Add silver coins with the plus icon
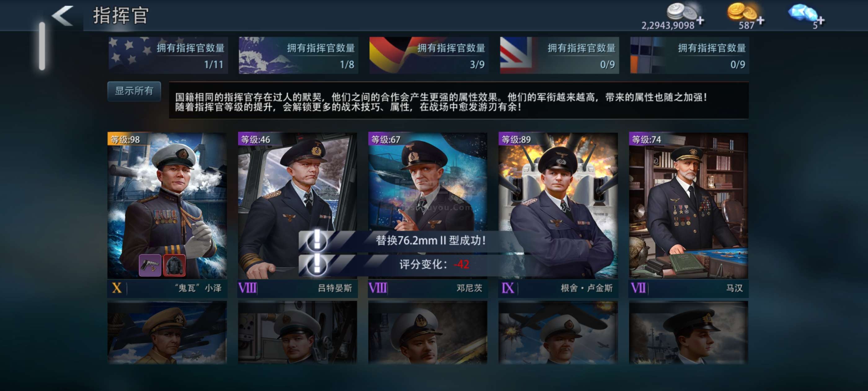The height and width of the screenshot is (391, 868). click(700, 21)
